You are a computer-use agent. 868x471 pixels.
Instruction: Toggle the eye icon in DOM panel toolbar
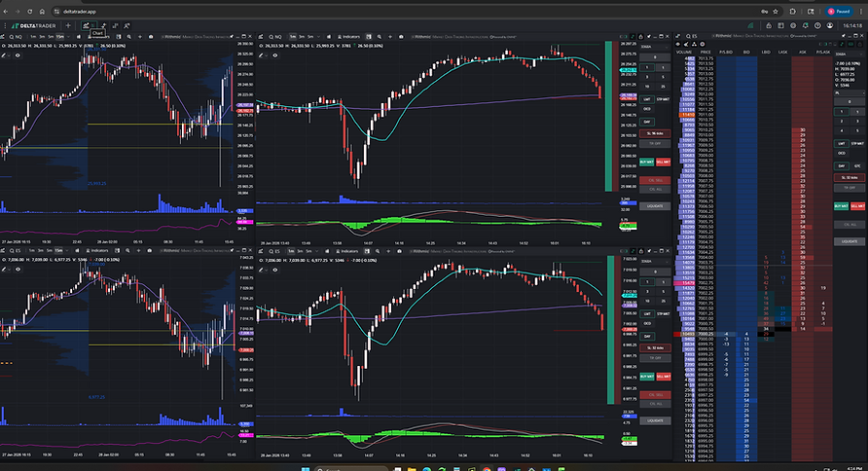[x=677, y=44]
